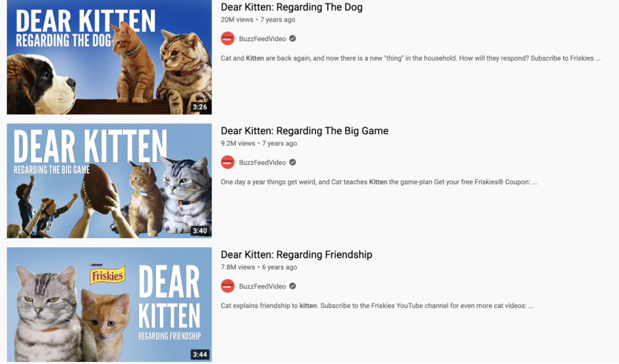Click title 'Dear Kitten: Regarding The Dog'

[291, 7]
